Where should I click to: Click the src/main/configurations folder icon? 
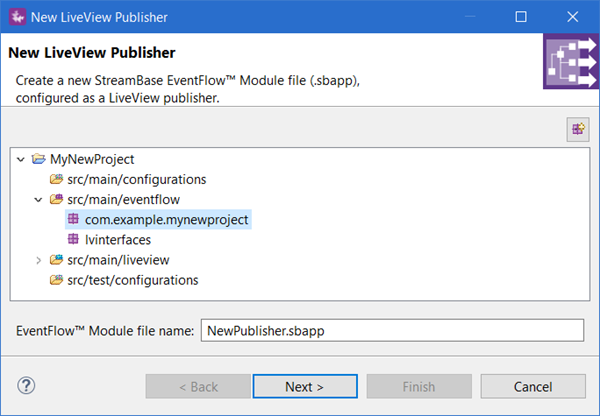[56, 179]
